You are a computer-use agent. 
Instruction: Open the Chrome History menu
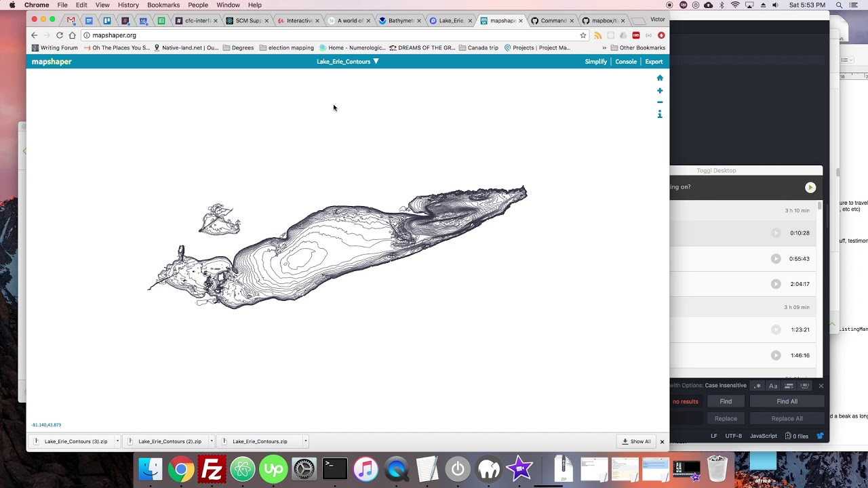tap(128, 5)
